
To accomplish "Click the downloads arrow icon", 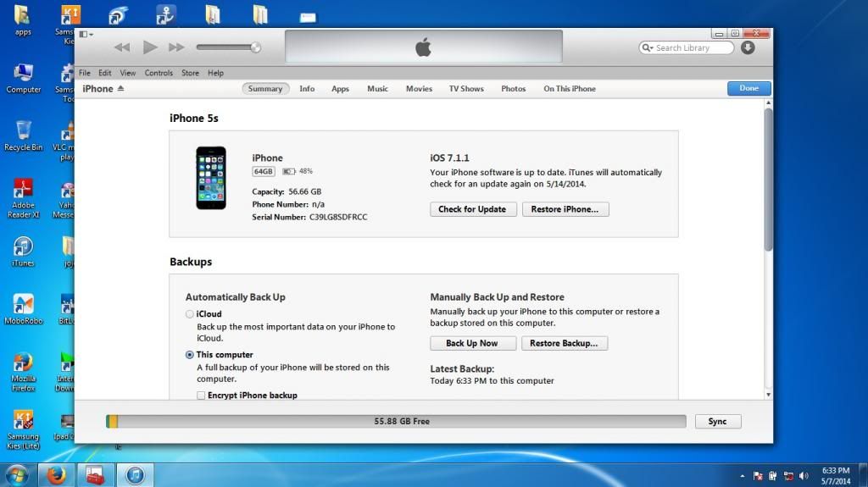I will point(748,47).
